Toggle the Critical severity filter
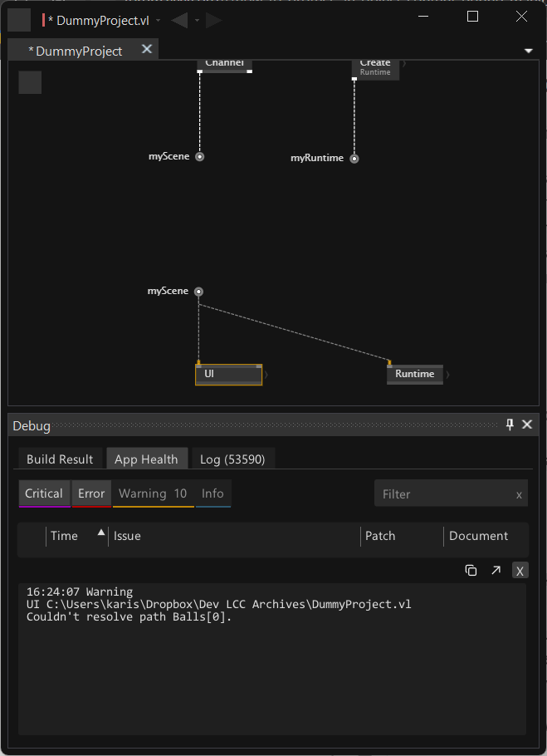547x756 pixels. point(44,493)
